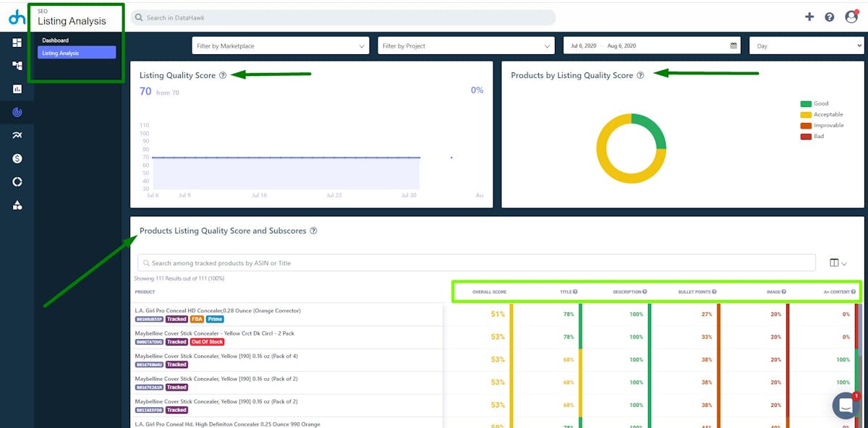Open the help question mark in header
The width and height of the screenshot is (868, 428).
pyautogui.click(x=830, y=17)
